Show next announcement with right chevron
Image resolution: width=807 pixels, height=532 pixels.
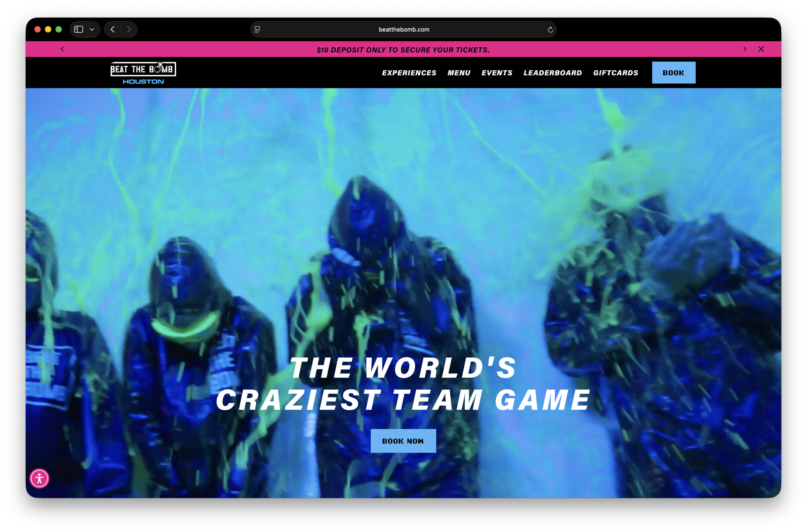pyautogui.click(x=745, y=49)
